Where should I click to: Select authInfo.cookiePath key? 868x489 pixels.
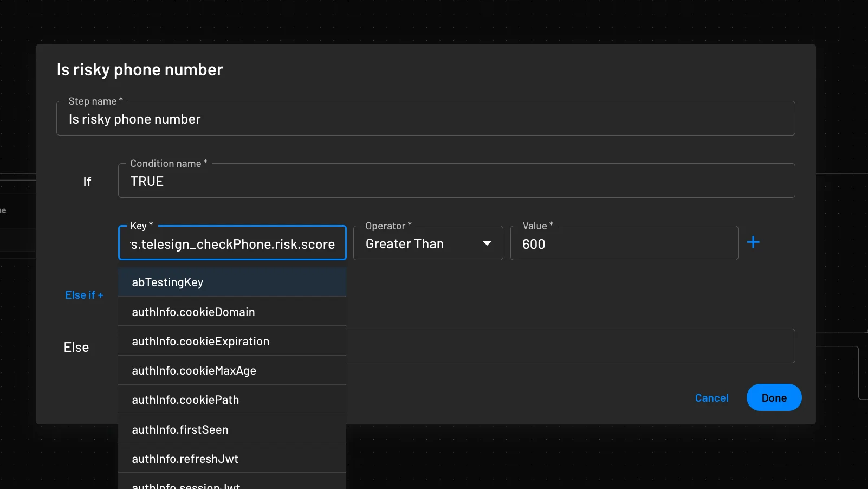185,400
